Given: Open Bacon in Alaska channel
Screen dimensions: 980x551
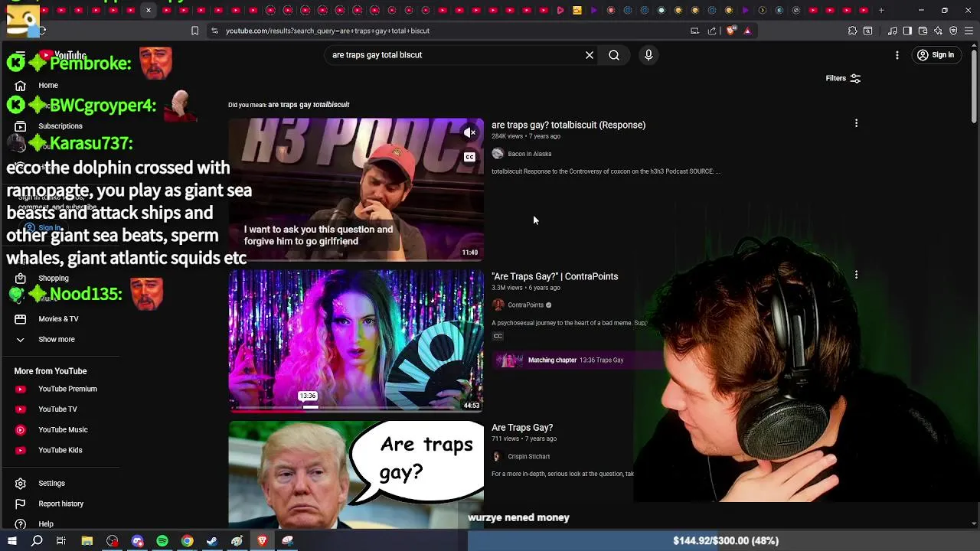Looking at the screenshot, I should [x=529, y=154].
